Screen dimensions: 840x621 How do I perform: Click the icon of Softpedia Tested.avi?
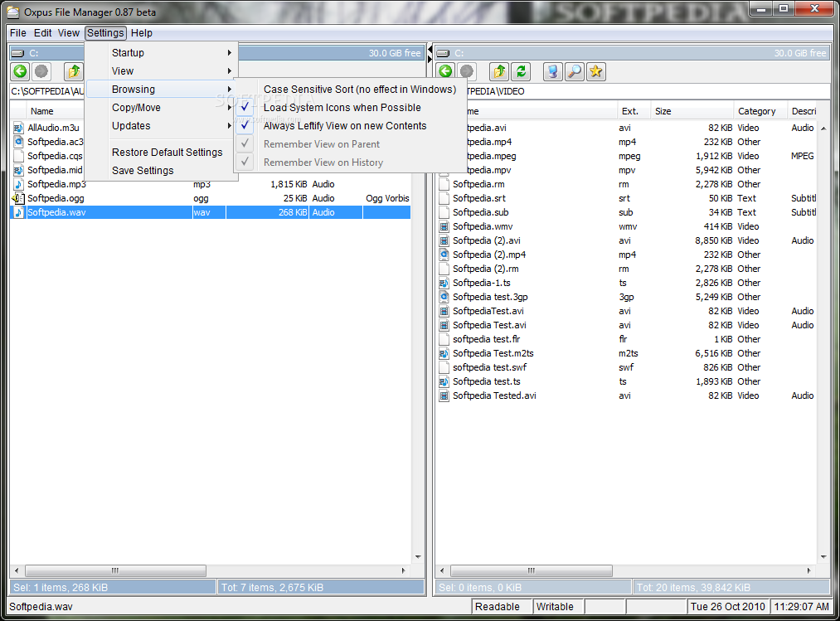point(444,395)
